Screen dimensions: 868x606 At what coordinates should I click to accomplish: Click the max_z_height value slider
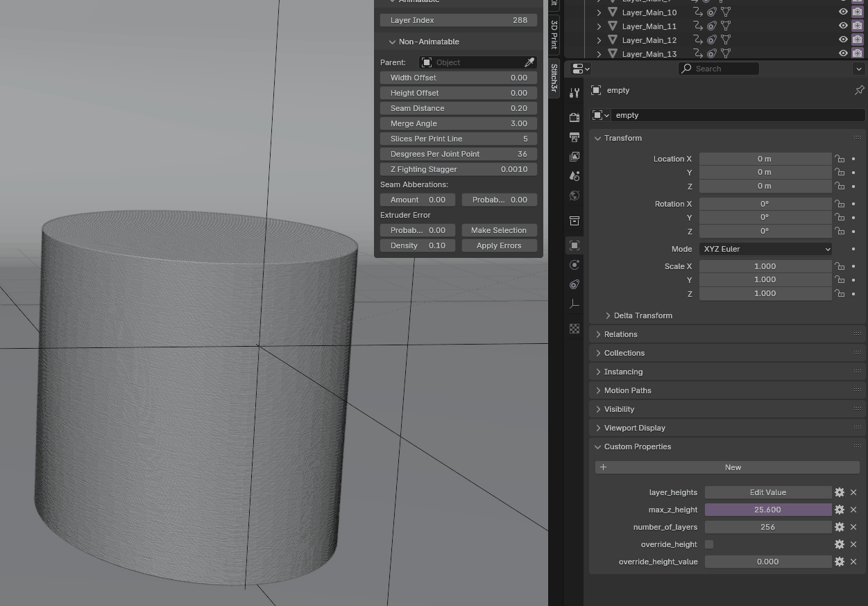click(x=767, y=510)
